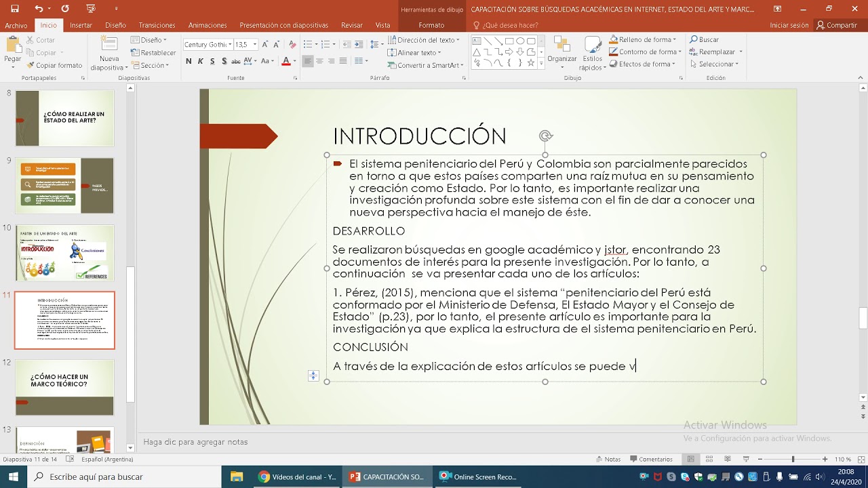Switch to the Transiciones tab

pyautogui.click(x=157, y=25)
